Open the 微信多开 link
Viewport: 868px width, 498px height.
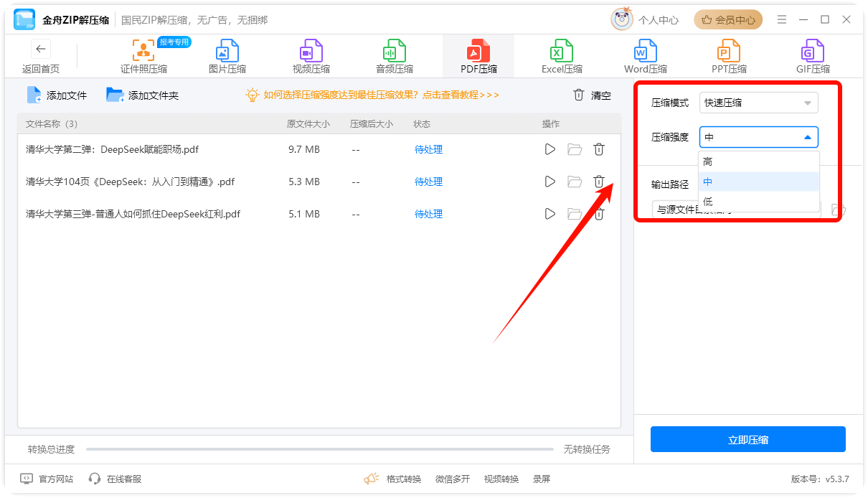tap(453, 479)
